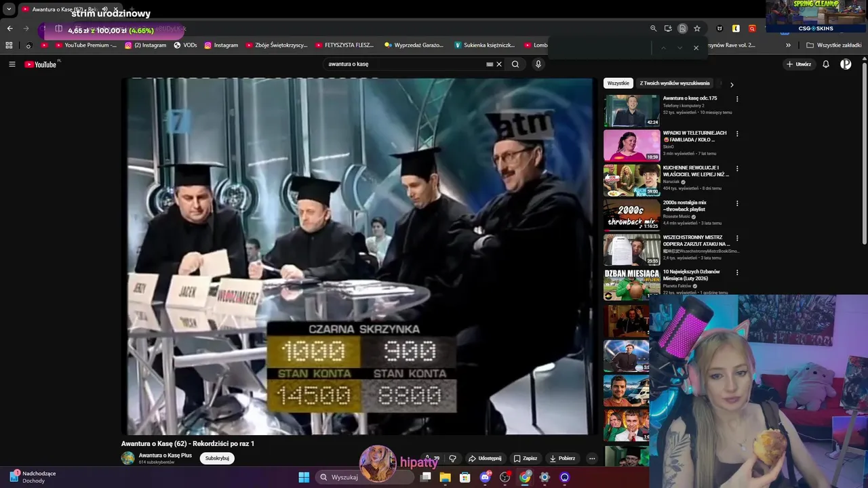
Task: Bookmark this page with star icon
Action: [x=696, y=28]
